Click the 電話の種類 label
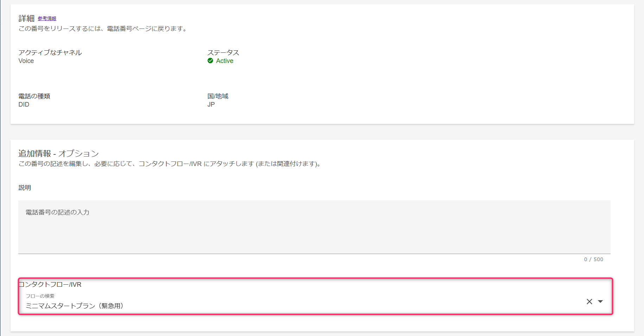This screenshot has height=336, width=644. pos(34,96)
